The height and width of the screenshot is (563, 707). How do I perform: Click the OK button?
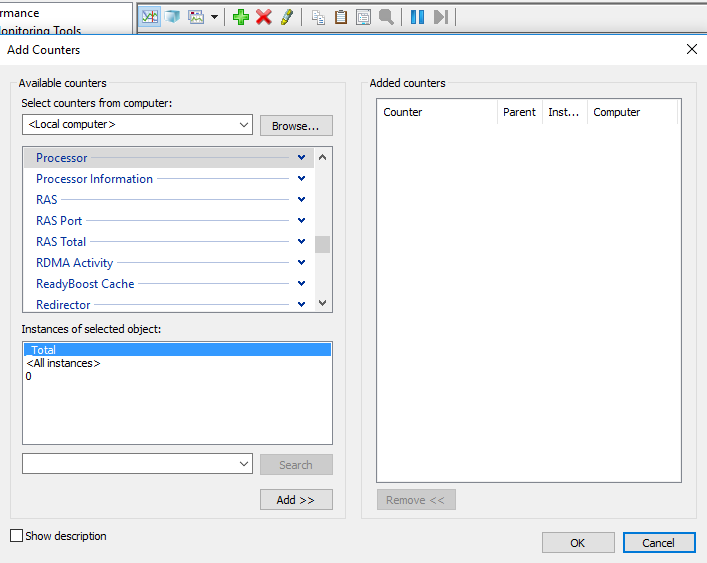578,542
